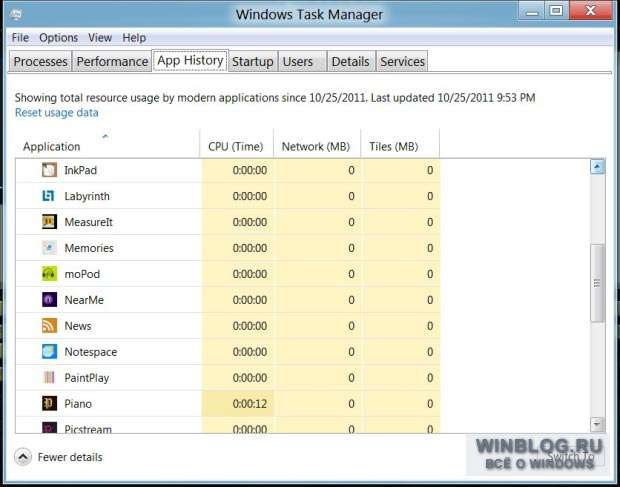Click News row Network value
The height and width of the screenshot is (487, 620).
351,326
